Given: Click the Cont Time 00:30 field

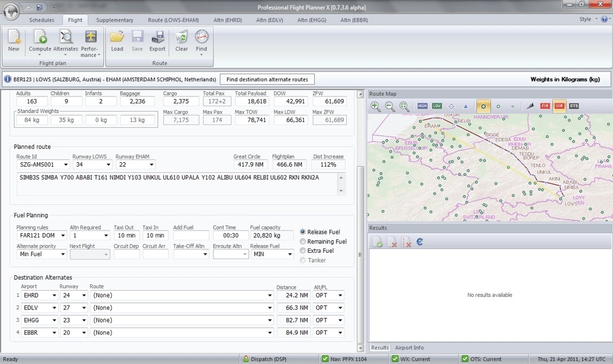Looking at the screenshot, I should (x=231, y=236).
